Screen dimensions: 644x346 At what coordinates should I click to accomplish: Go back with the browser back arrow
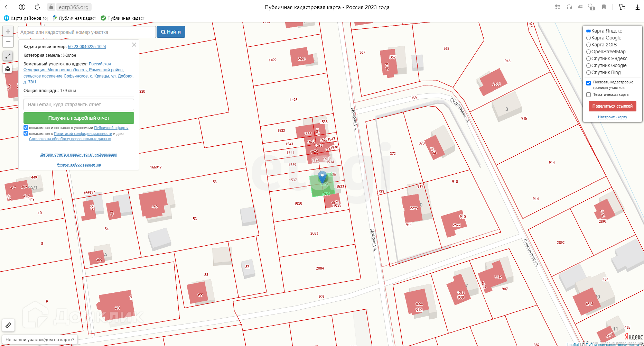point(7,7)
